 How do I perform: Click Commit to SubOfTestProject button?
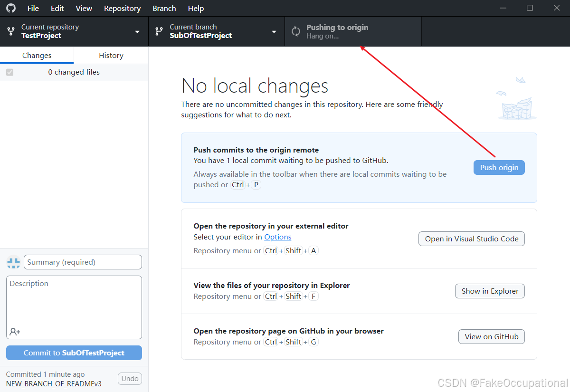pos(74,353)
